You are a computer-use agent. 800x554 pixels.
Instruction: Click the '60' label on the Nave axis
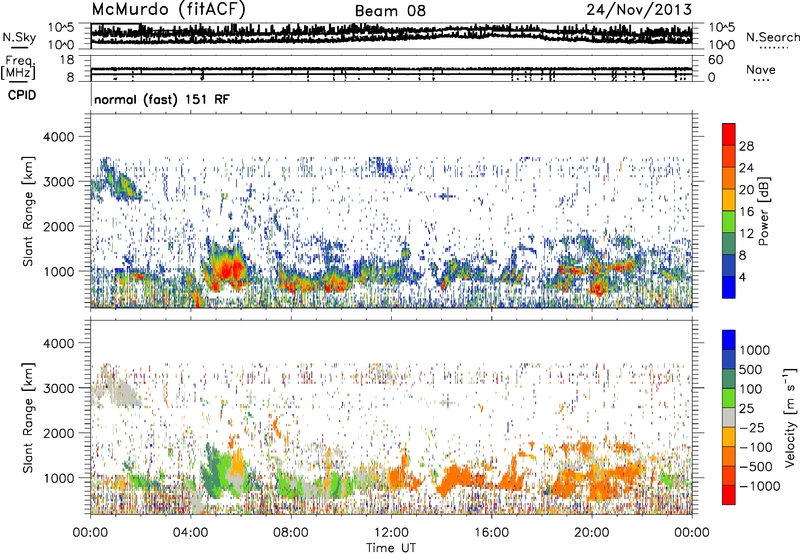click(715, 60)
